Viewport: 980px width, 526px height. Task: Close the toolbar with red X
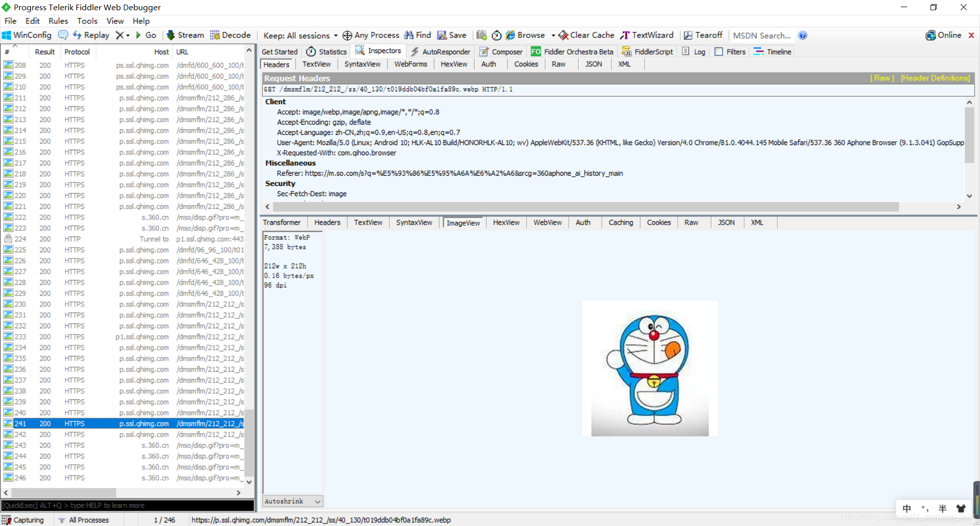pos(971,35)
